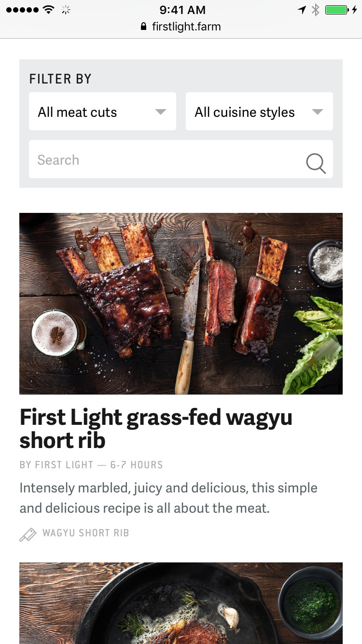Image resolution: width=362 pixels, height=644 pixels.
Task: Tap the recipe description about intensely marbled meat
Action: (x=168, y=498)
